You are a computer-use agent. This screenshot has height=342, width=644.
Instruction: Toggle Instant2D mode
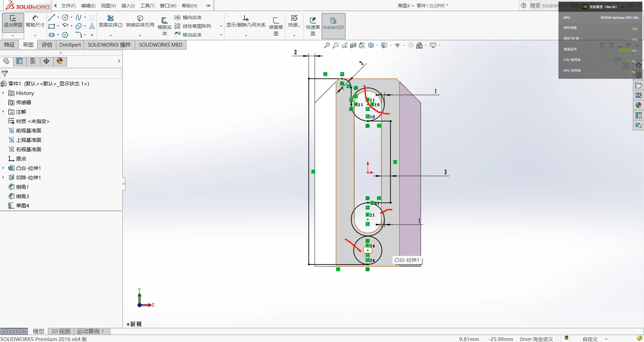[333, 26]
